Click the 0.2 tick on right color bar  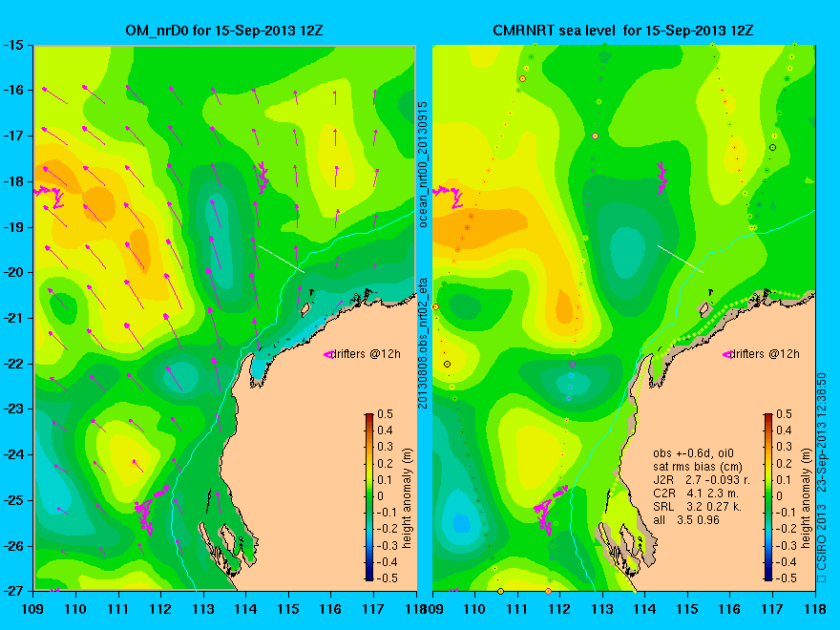click(x=784, y=463)
